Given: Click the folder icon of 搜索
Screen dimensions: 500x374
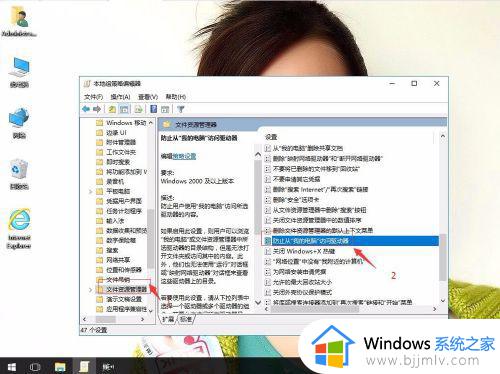Looking at the screenshot, I should pyautogui.click(x=99, y=250).
